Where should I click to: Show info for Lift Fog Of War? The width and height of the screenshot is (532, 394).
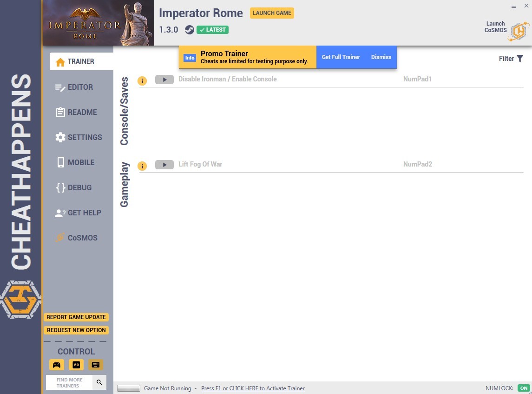(x=142, y=166)
